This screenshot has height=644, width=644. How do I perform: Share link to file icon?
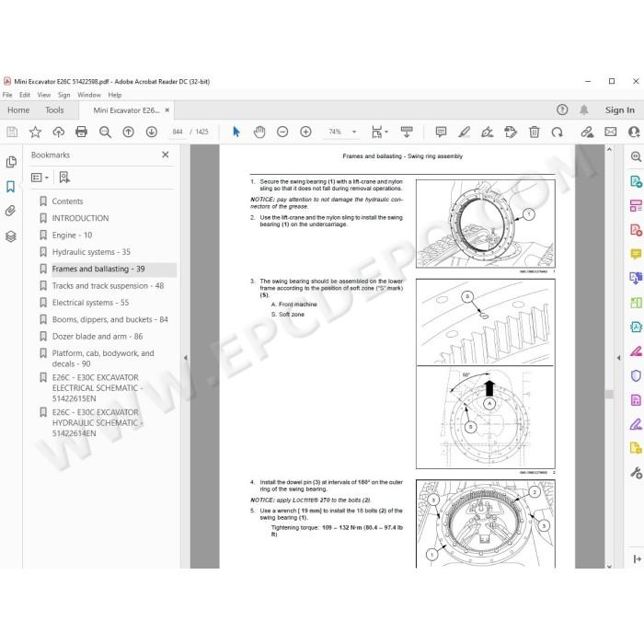tap(587, 132)
